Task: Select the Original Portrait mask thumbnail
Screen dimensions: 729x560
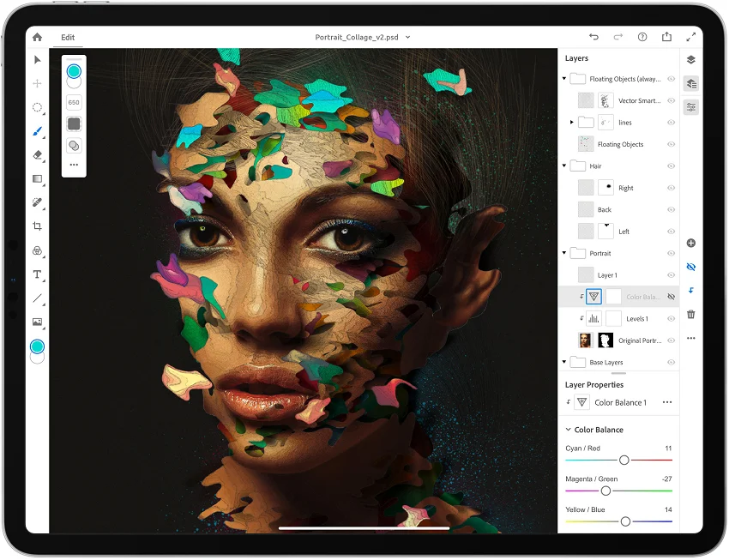Action: coord(605,340)
